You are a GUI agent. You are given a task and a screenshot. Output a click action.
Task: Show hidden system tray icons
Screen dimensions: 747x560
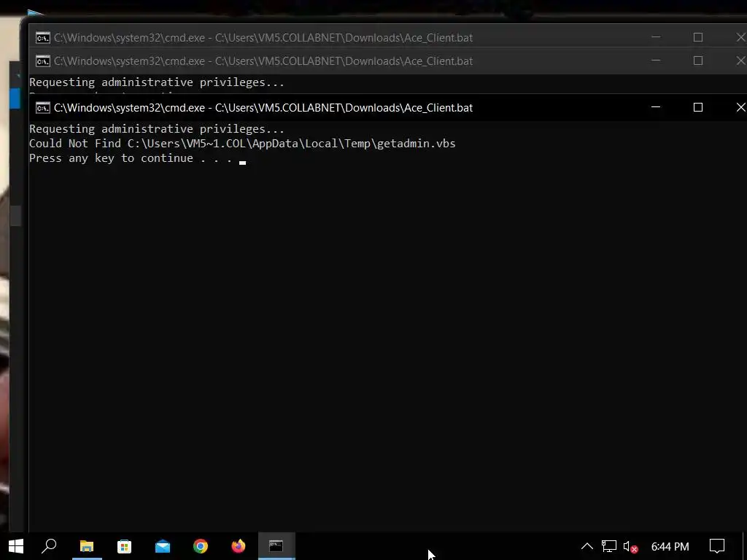pyautogui.click(x=587, y=546)
